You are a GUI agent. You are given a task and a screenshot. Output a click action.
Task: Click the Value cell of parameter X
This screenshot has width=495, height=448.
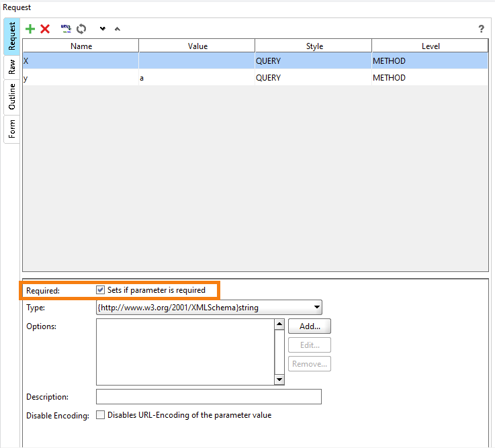point(196,61)
